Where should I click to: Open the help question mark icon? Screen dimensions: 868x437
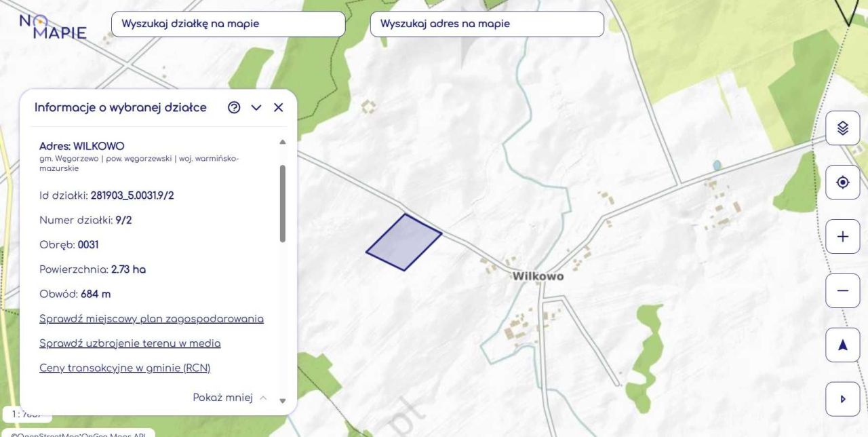click(234, 107)
